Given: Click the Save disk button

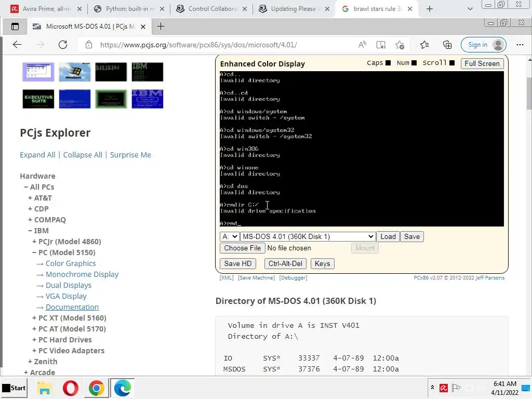Looking at the screenshot, I should (x=411, y=236).
